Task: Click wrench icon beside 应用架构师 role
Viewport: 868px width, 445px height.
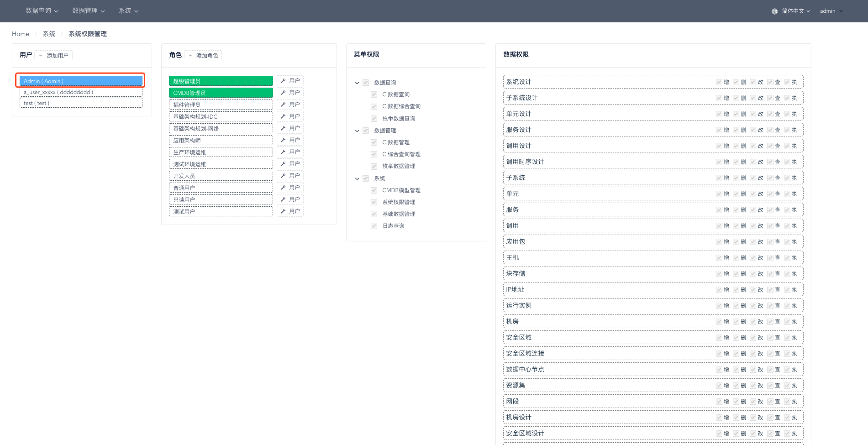Action: [x=283, y=140]
